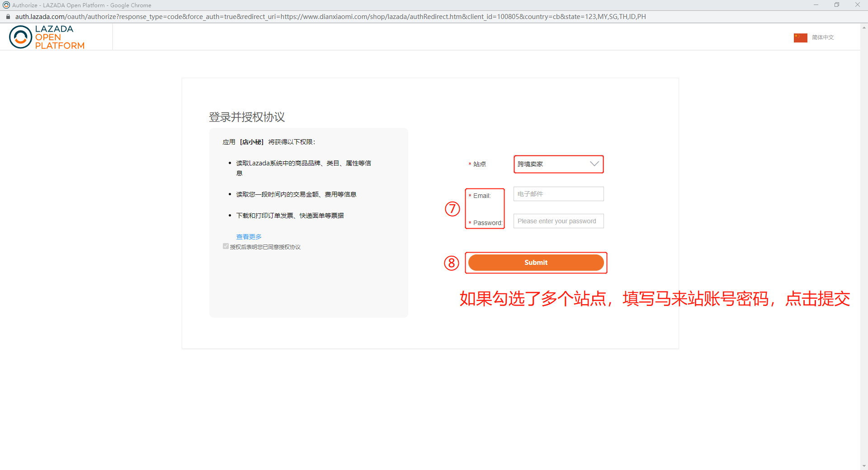Open the 跨境卖家 site selection dropdown
Image resolution: width=868 pixels, height=470 pixels.
pos(558,164)
